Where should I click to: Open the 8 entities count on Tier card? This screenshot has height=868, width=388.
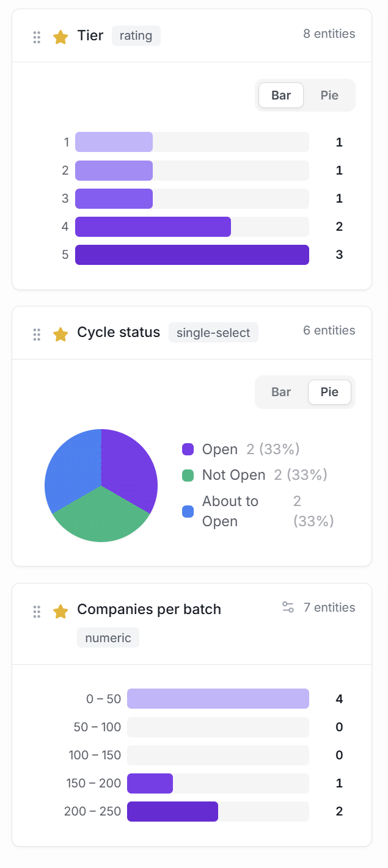(x=329, y=34)
